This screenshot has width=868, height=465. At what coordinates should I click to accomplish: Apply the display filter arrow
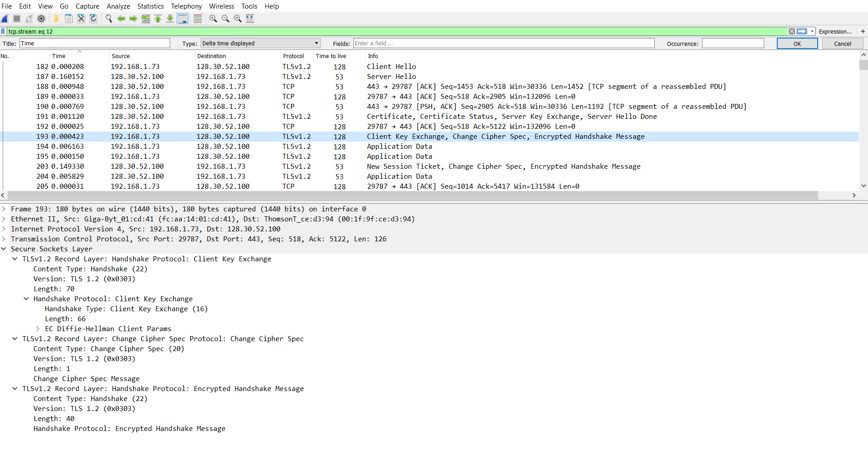[x=802, y=31]
